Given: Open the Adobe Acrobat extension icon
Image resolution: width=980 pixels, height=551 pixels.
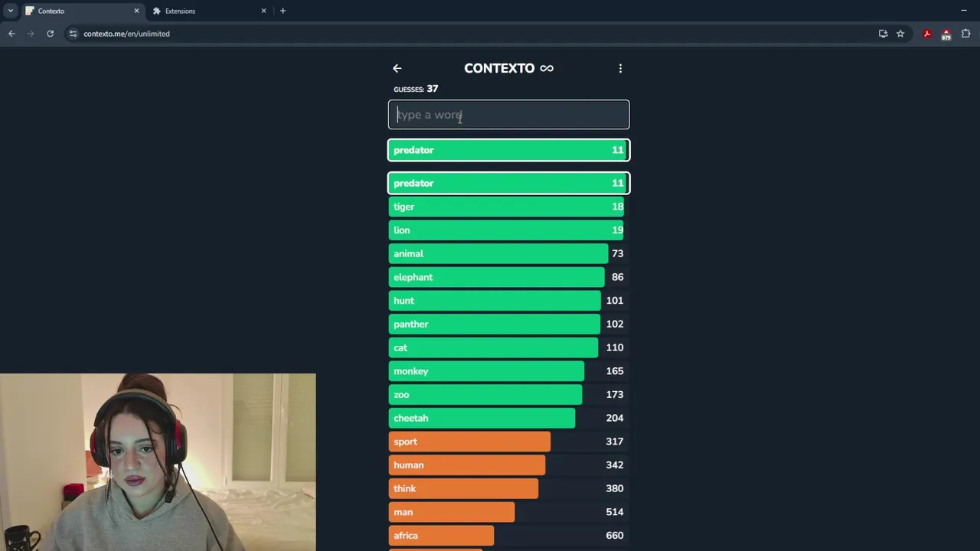Looking at the screenshot, I should [927, 34].
